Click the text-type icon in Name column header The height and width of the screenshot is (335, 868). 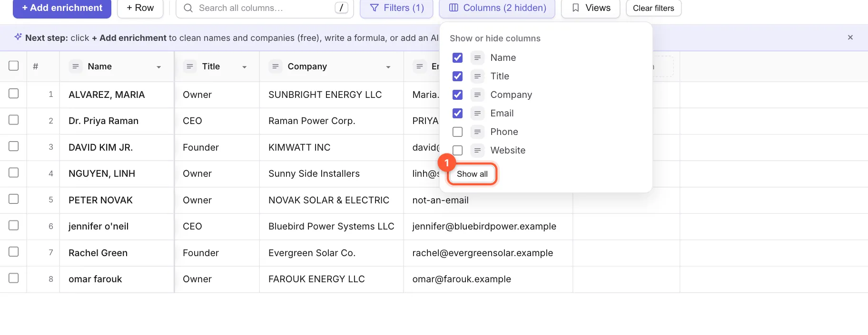[x=76, y=67]
